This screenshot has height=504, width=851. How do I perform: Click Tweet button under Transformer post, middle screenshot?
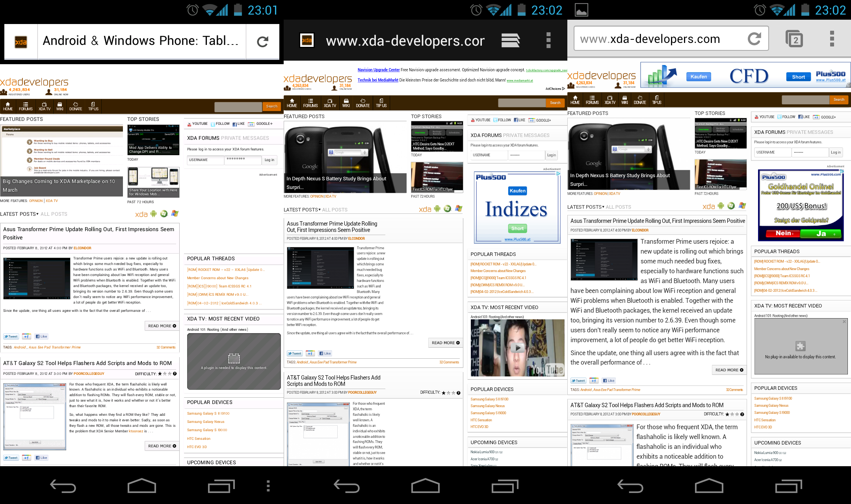coord(295,354)
